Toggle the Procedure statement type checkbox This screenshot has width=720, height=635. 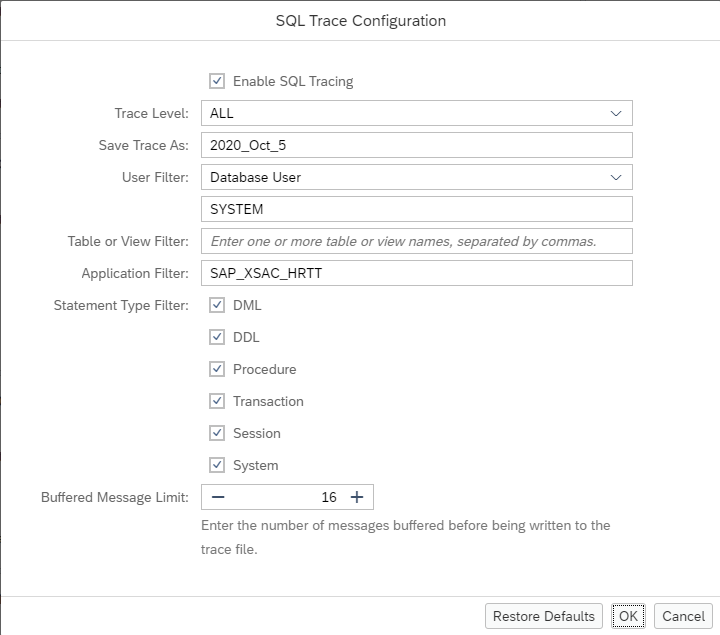coord(217,369)
